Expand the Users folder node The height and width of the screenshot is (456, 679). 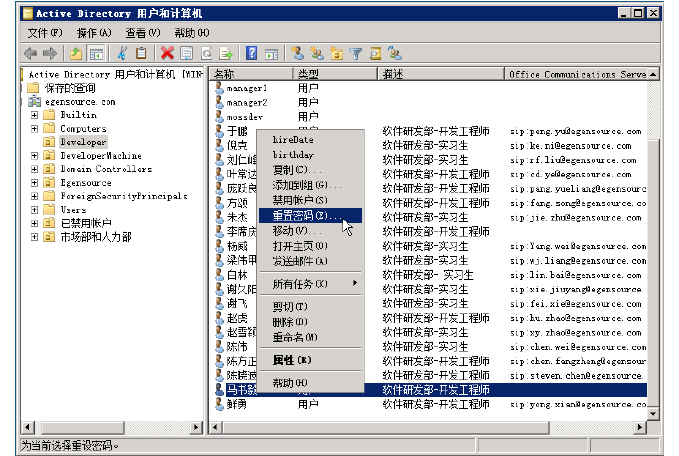tap(34, 211)
